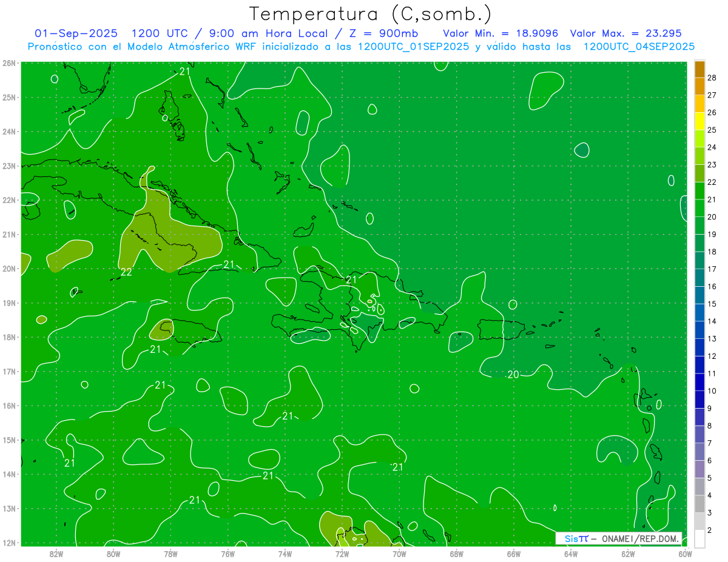
Task: Click the '12N' latitude axis label
Action: point(9,543)
